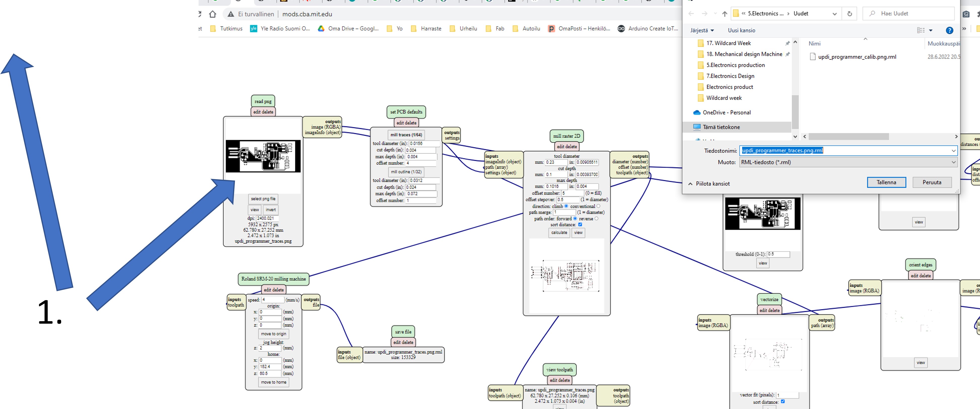
Task: Click mill outline (1/32) button
Action: click(406, 172)
